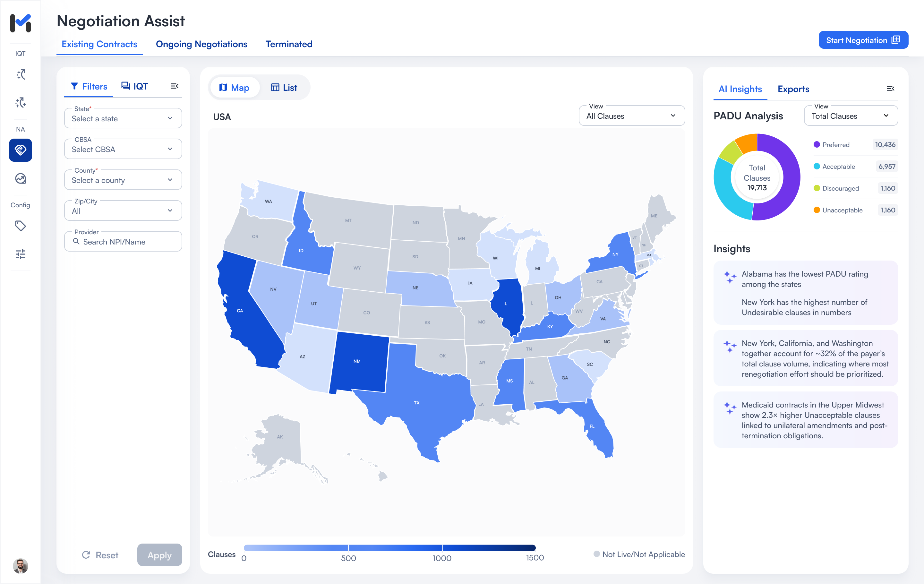Open the Select a state dropdown
924x584 pixels.
click(123, 118)
